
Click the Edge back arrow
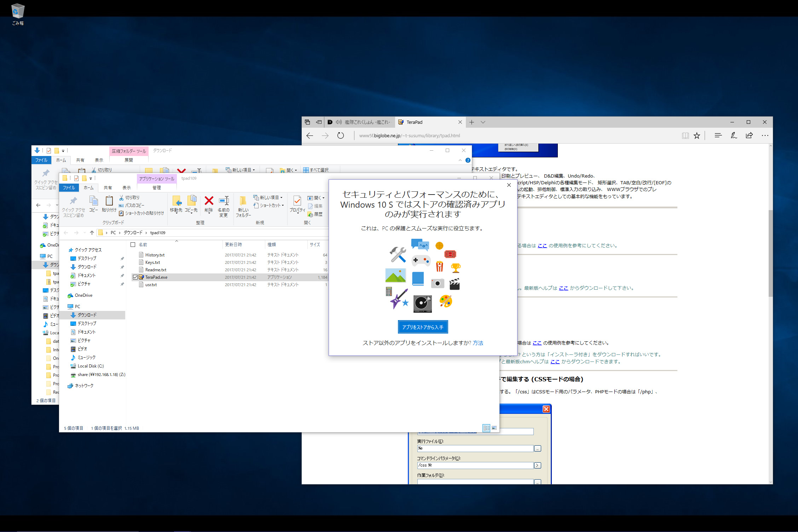pyautogui.click(x=310, y=135)
